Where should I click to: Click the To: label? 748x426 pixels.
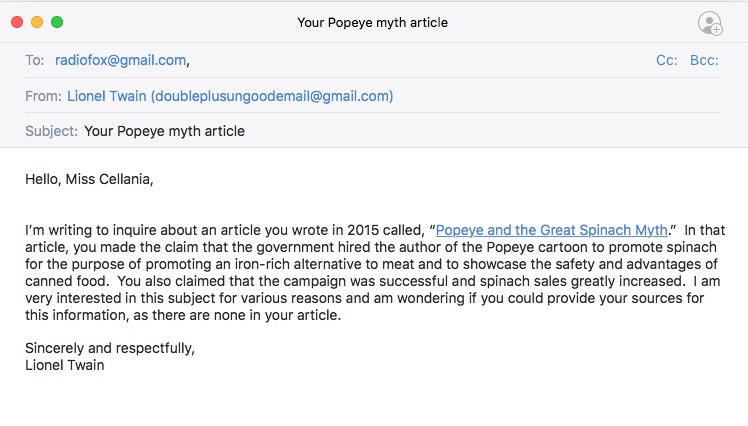pos(34,60)
